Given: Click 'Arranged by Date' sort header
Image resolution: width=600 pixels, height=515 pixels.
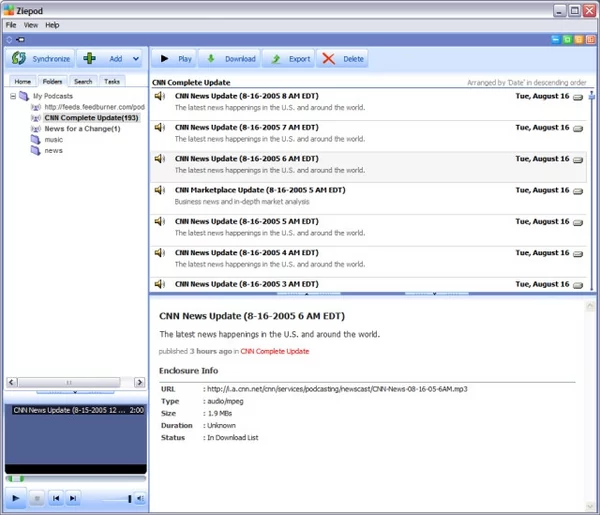Looking at the screenshot, I should tap(527, 83).
